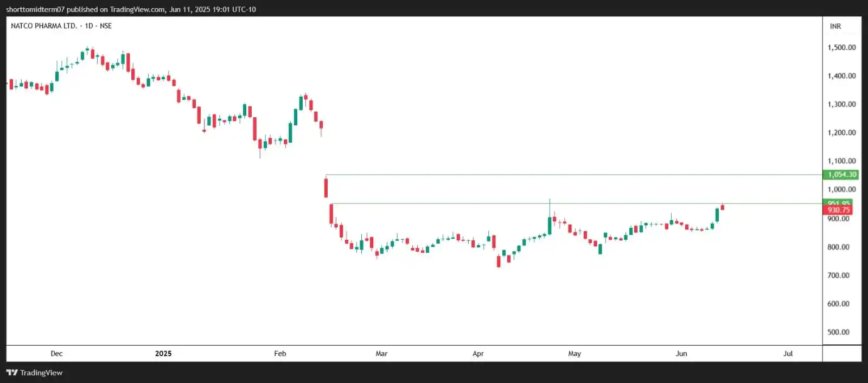Click the 2025 label on time axis

163,353
